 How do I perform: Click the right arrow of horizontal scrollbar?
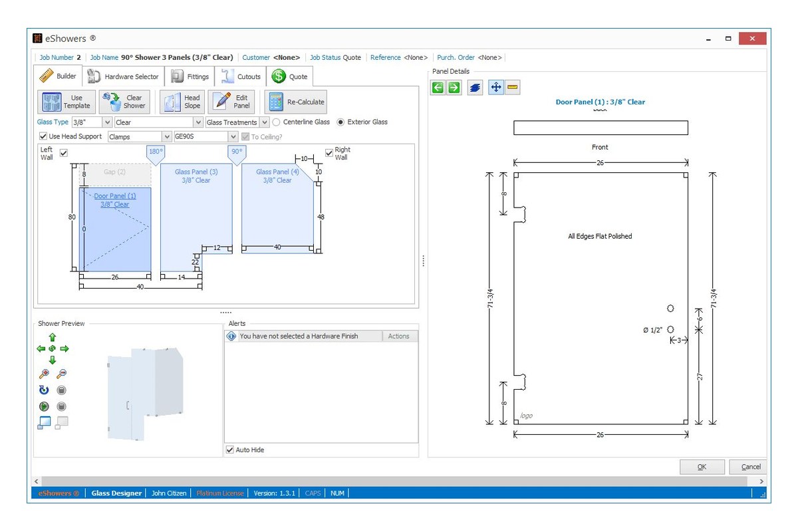click(x=762, y=481)
